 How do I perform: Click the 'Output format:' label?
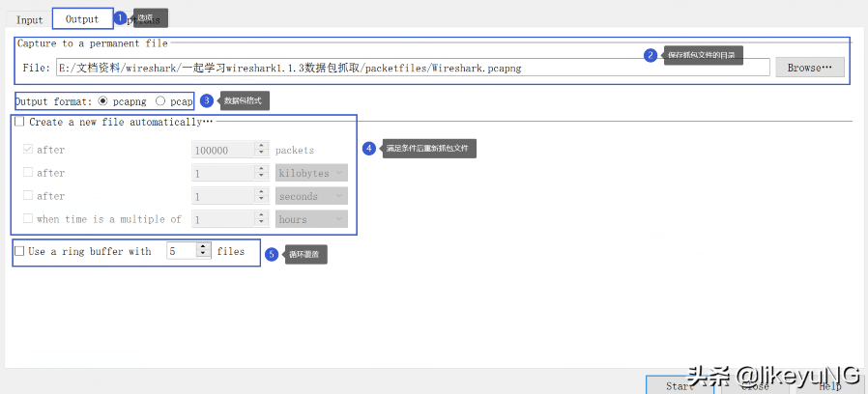[x=54, y=101]
